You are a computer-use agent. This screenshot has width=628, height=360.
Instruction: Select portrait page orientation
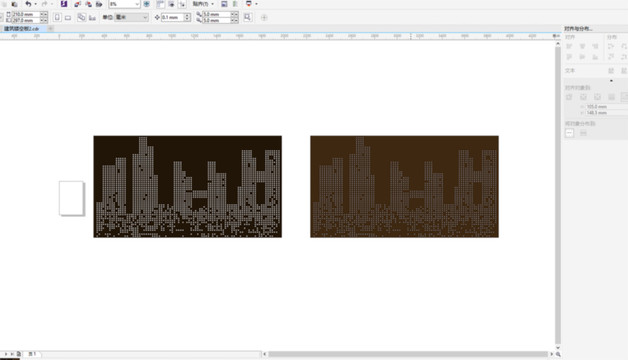click(57, 18)
